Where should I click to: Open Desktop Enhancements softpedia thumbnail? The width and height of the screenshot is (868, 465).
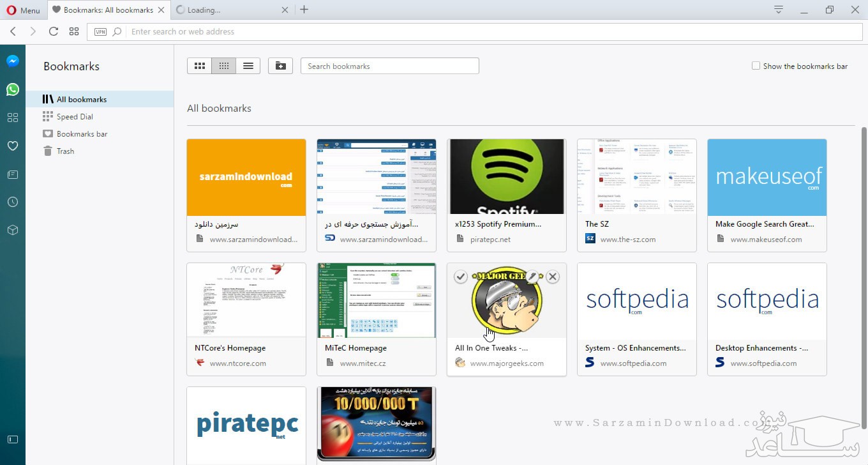point(767,300)
